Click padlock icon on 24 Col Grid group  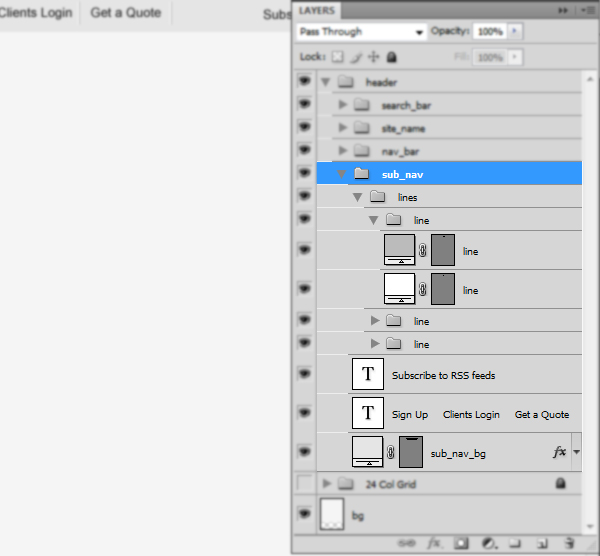[x=561, y=483]
